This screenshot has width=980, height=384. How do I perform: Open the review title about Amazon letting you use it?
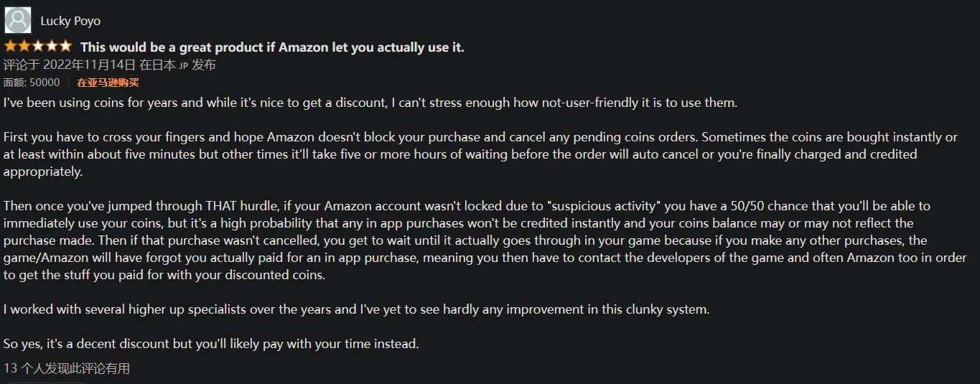click(272, 47)
